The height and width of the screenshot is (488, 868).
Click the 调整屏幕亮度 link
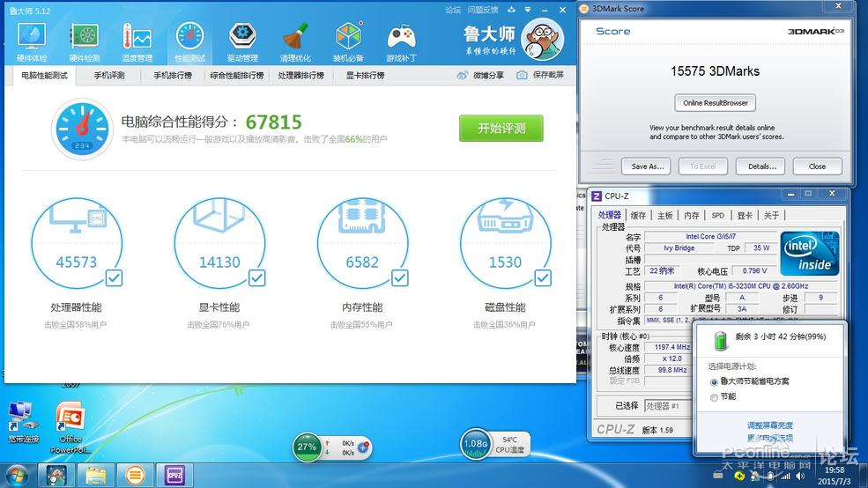(770, 425)
